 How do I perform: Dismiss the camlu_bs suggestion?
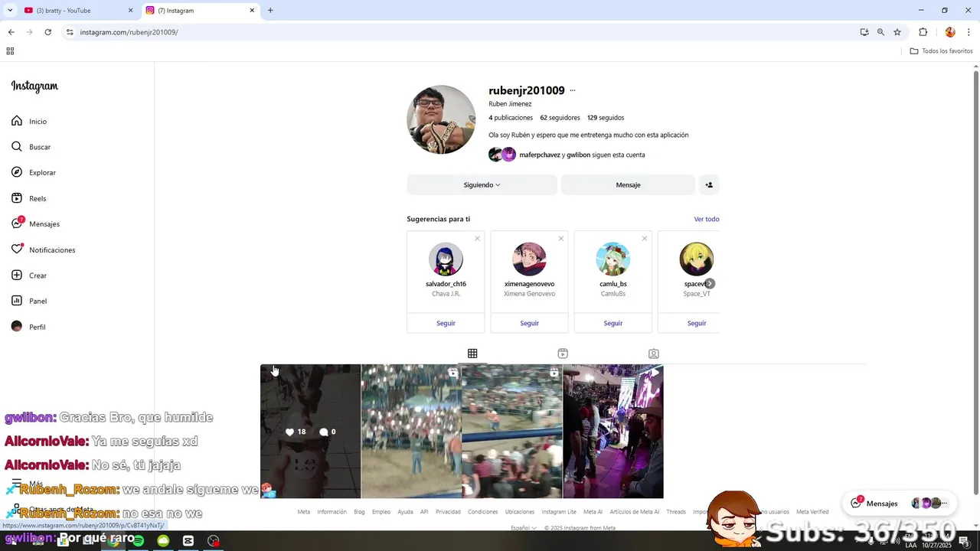644,239
